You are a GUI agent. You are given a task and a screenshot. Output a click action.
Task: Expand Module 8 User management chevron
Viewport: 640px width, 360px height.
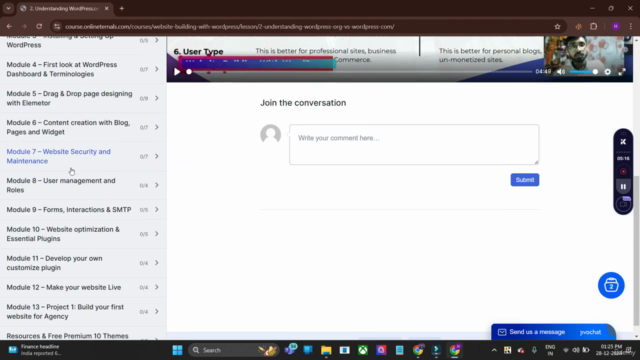[x=157, y=185]
